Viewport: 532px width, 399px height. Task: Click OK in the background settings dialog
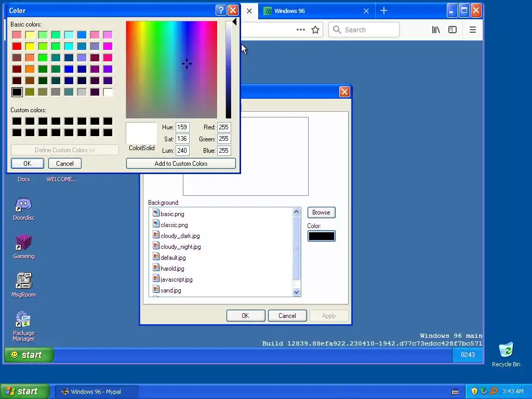(x=245, y=315)
